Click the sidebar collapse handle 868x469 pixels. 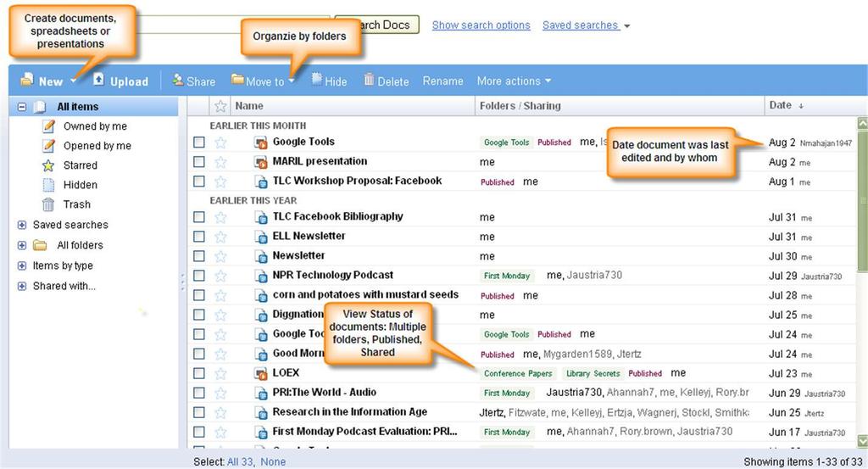pyautogui.click(x=182, y=282)
